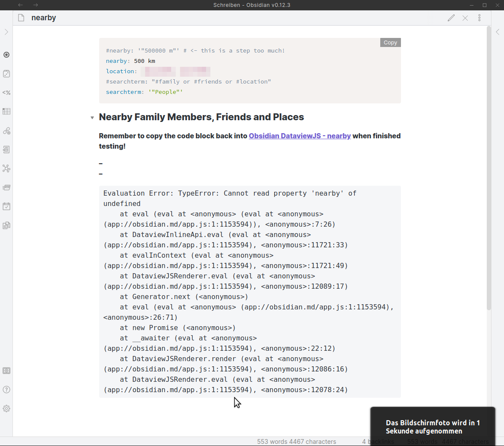The width and height of the screenshot is (504, 446).
Task: Open the Templater command icon
Action: coord(6,92)
